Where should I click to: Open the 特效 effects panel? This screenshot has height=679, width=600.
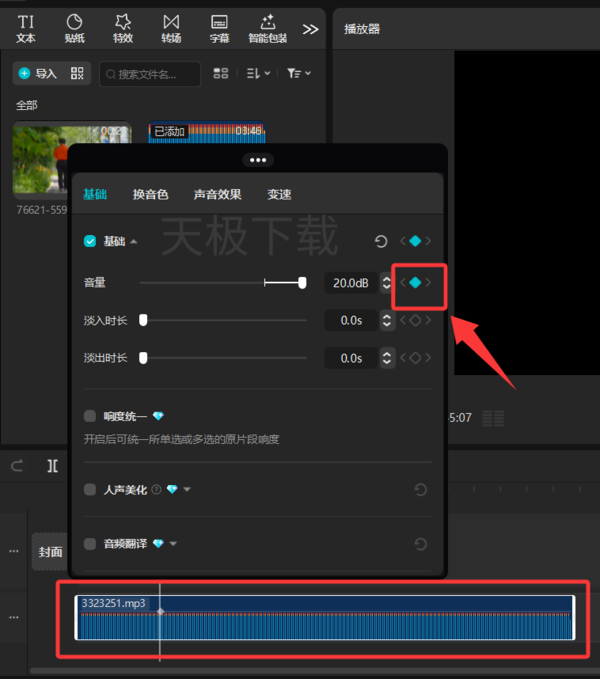[x=123, y=29]
